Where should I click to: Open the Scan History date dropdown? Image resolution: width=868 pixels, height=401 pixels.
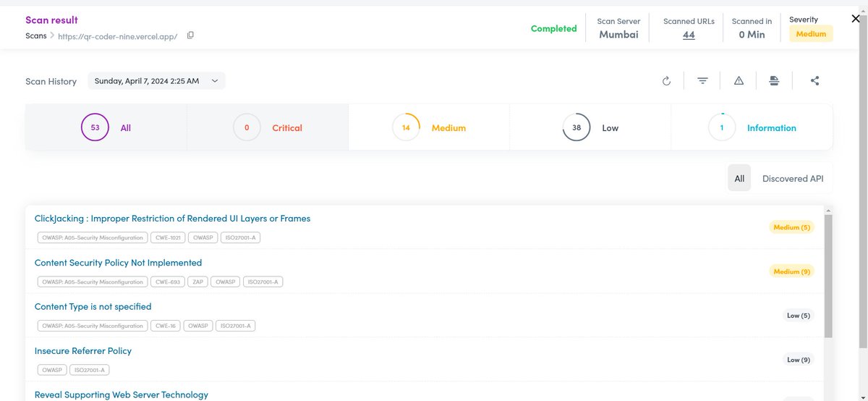coord(156,81)
